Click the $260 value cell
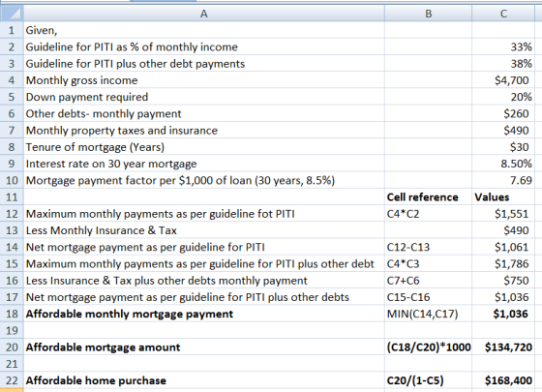 point(503,114)
